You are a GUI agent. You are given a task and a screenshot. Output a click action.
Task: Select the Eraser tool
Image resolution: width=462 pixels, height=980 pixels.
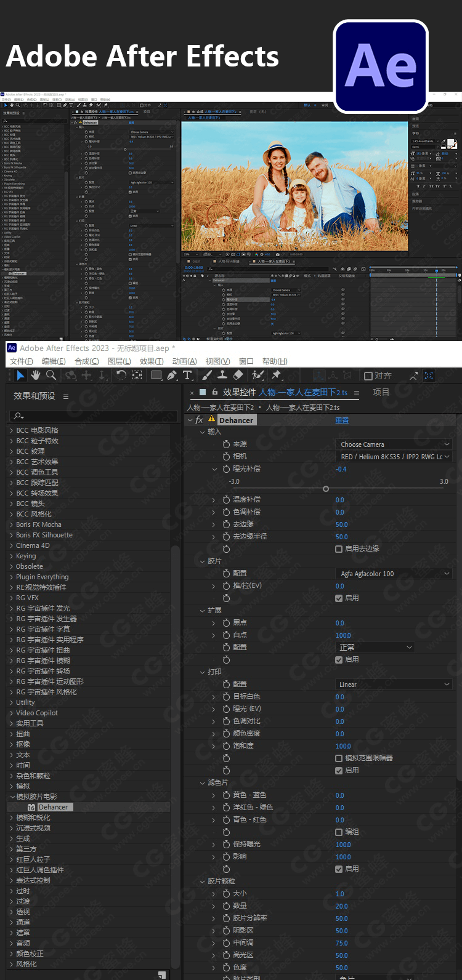[238, 375]
